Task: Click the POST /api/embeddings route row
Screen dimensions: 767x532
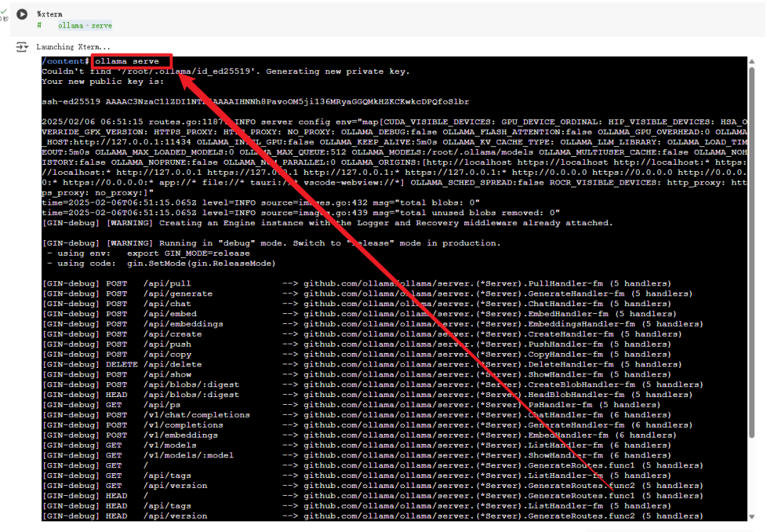Action: click(x=373, y=324)
